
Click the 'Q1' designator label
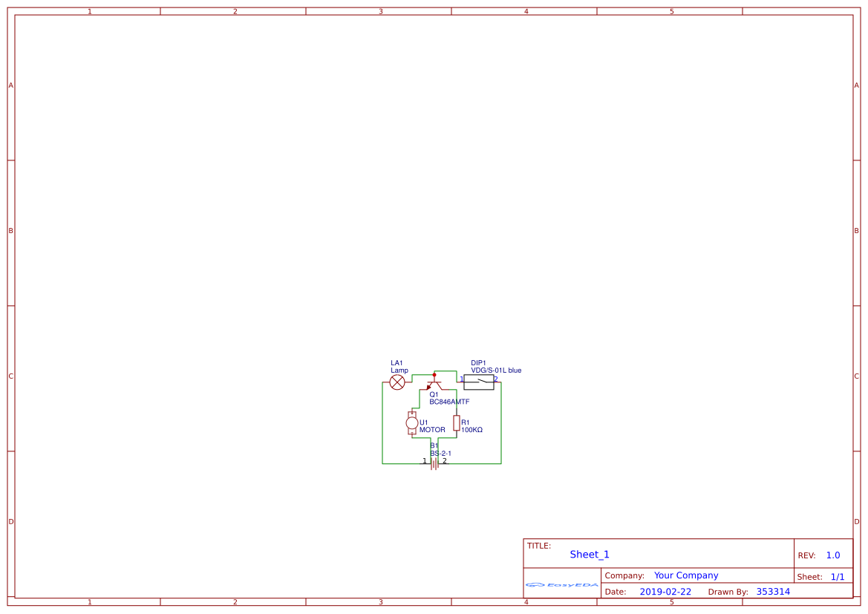(x=434, y=395)
